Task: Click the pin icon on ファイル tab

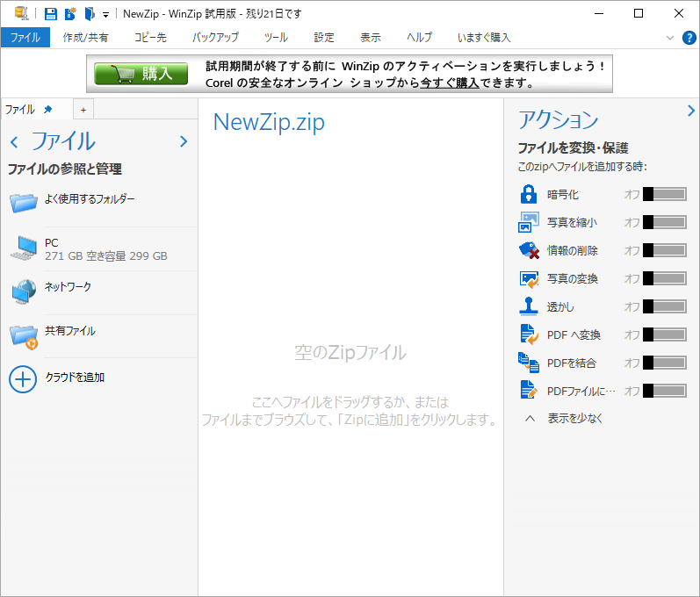Action: tap(48, 110)
